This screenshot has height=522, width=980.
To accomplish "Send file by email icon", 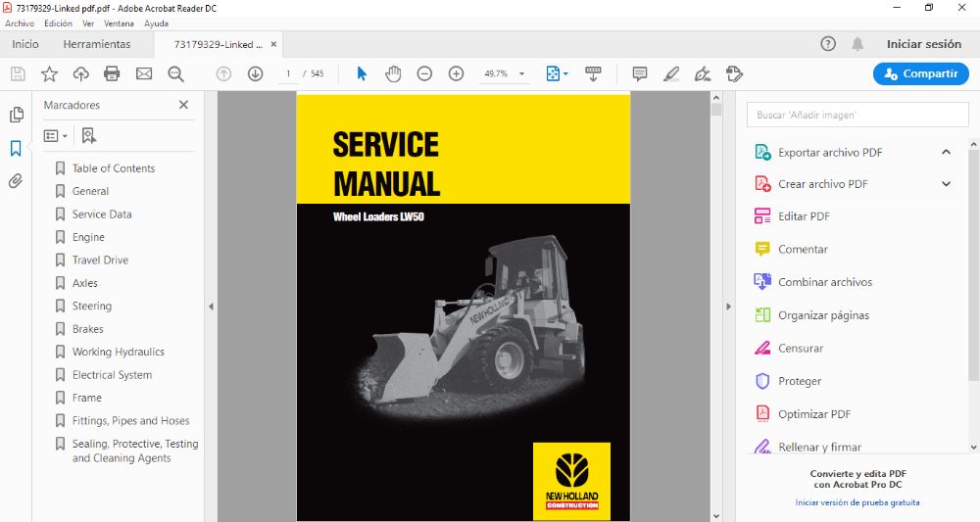I will point(144,73).
